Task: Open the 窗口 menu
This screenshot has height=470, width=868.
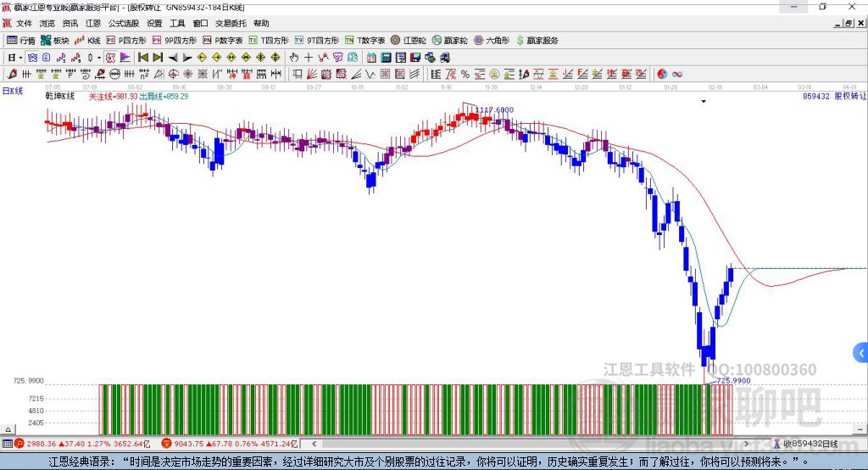Action: click(x=200, y=23)
